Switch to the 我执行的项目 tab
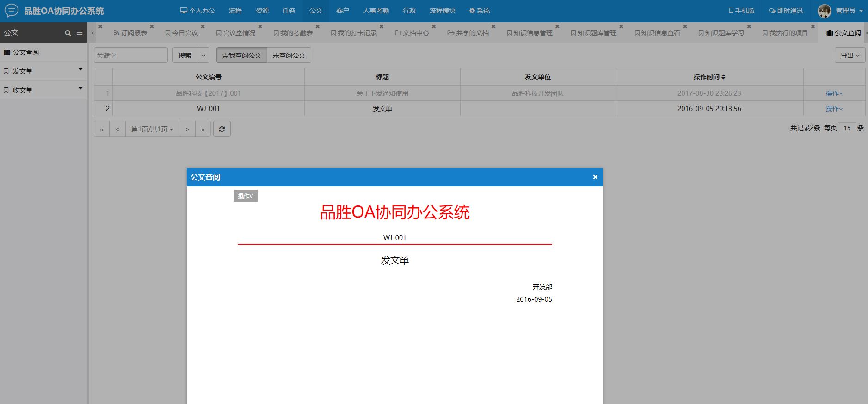The width and height of the screenshot is (868, 404). point(785,33)
